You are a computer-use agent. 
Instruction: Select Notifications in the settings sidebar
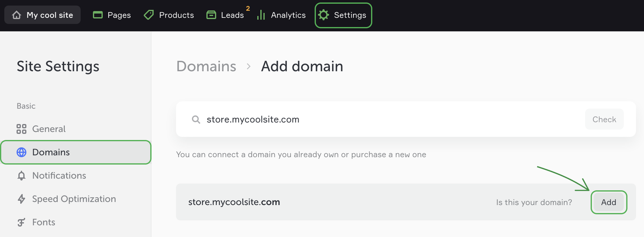tap(59, 176)
